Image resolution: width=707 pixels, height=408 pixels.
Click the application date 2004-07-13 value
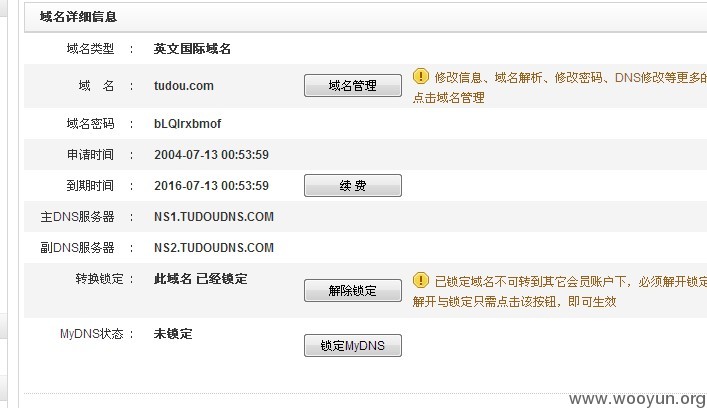coord(211,155)
